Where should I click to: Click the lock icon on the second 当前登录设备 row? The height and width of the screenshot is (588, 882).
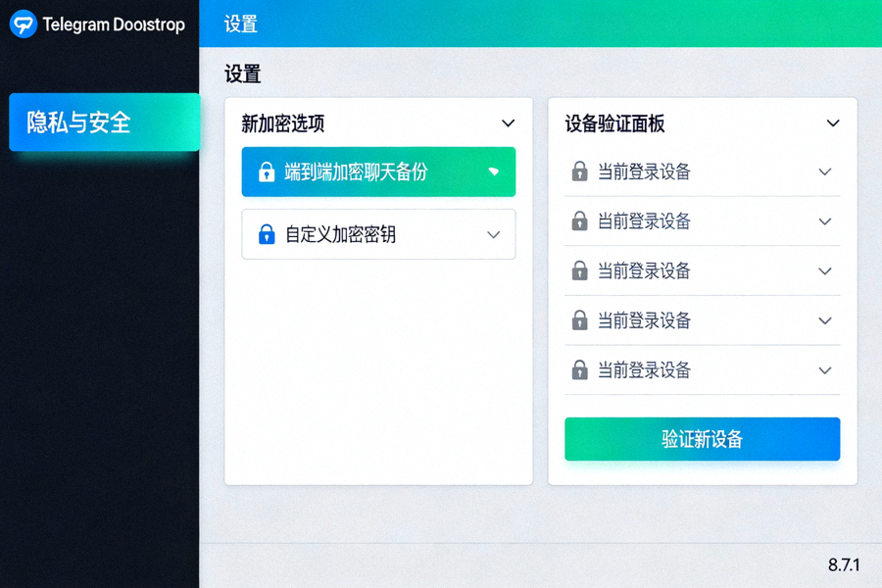point(576,221)
